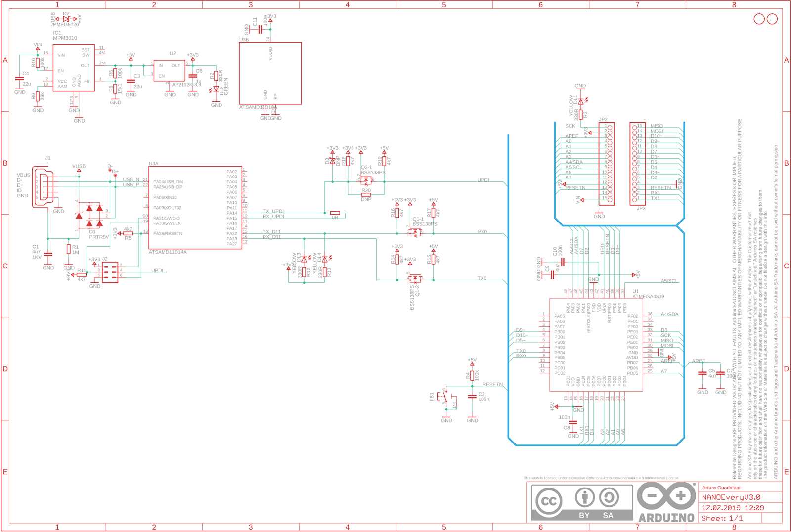
Task: Select the Q2-1 BSS138PS transistor
Action: point(366,180)
